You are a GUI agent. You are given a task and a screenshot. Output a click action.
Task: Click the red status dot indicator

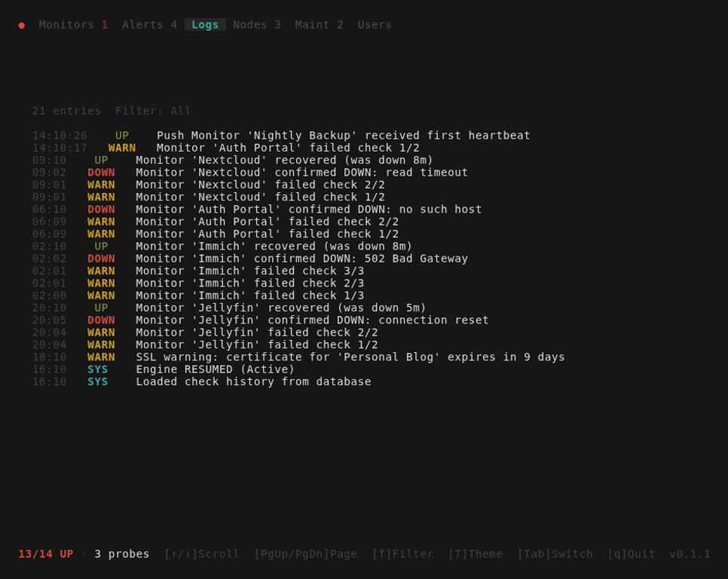[x=21, y=25]
